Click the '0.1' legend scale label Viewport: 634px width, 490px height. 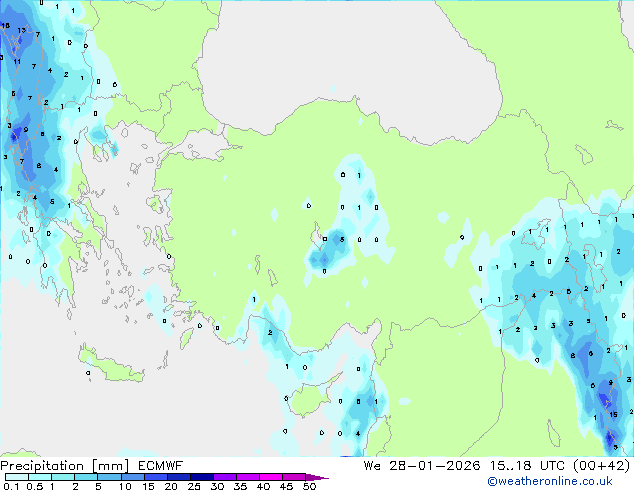(x=11, y=486)
